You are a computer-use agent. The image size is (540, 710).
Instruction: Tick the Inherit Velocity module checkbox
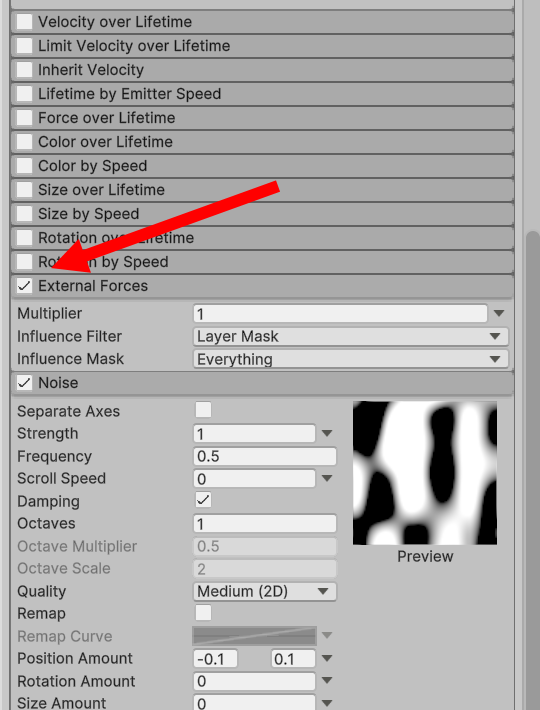[24, 70]
